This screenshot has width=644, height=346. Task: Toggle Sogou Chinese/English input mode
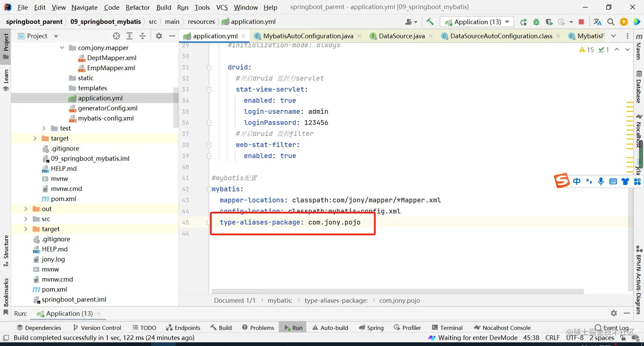577,181
